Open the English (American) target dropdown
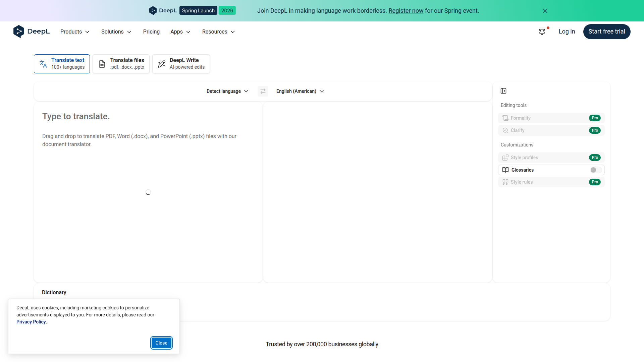This screenshot has width=644, height=362. tap(300, 91)
